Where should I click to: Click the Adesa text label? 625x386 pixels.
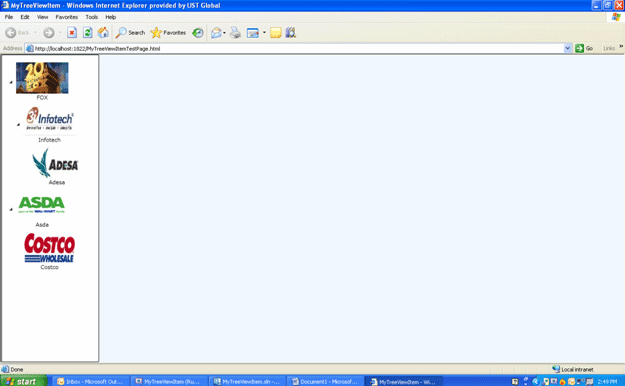[x=57, y=182]
